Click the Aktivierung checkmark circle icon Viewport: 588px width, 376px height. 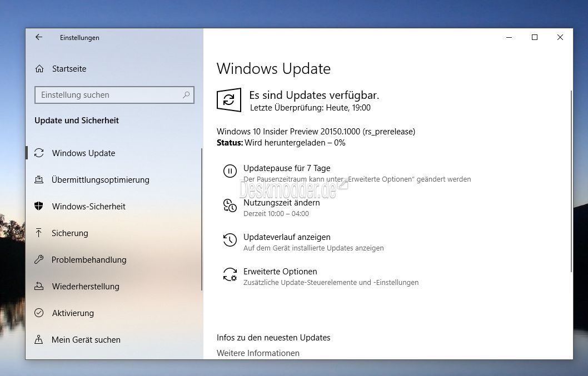point(39,313)
